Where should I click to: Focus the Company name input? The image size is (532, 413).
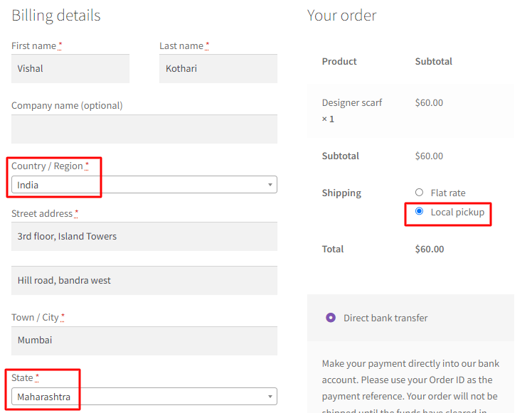click(144, 129)
